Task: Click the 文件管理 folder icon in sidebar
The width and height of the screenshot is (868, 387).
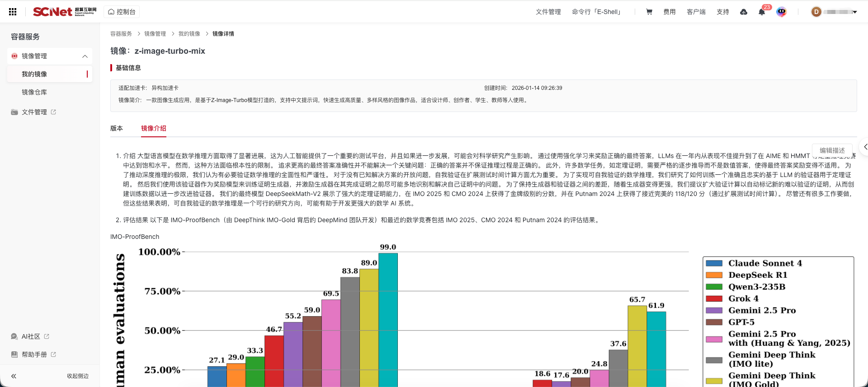Action: pos(14,112)
